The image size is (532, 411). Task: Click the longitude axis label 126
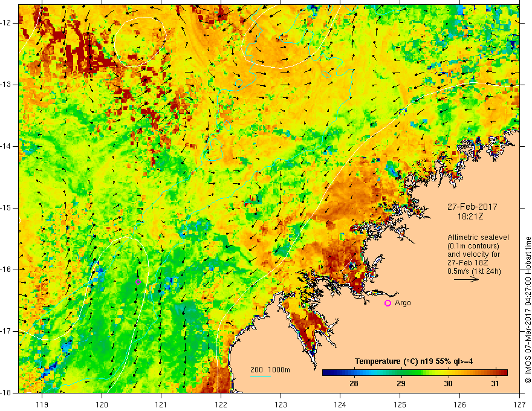tap(459, 404)
